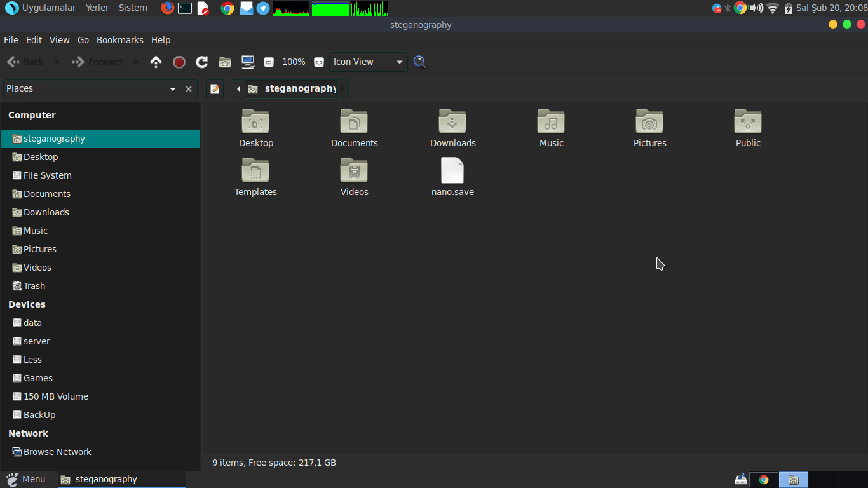The image size is (868, 488).
Task: Open Trash in the sidebar
Action: [100, 286]
